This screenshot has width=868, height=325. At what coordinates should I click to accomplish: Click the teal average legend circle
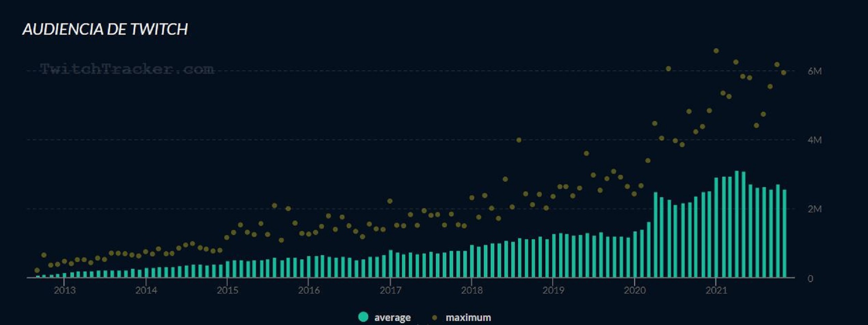(x=363, y=317)
